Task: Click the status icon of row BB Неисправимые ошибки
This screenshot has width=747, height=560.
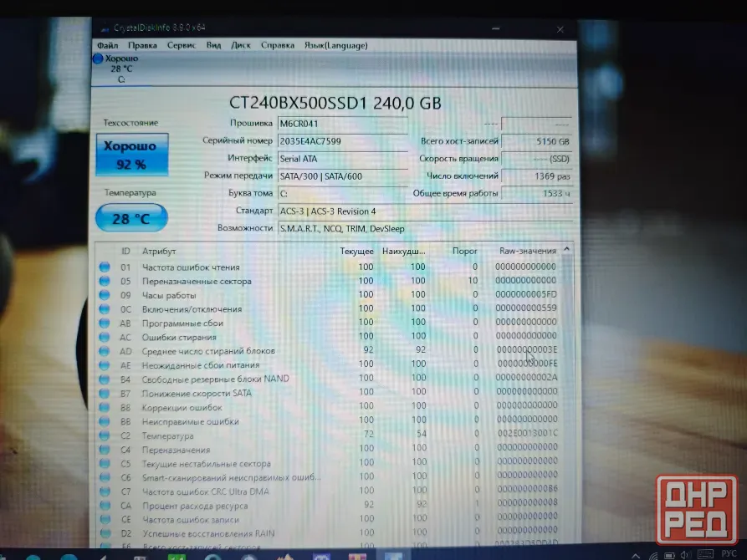Action: click(x=105, y=421)
